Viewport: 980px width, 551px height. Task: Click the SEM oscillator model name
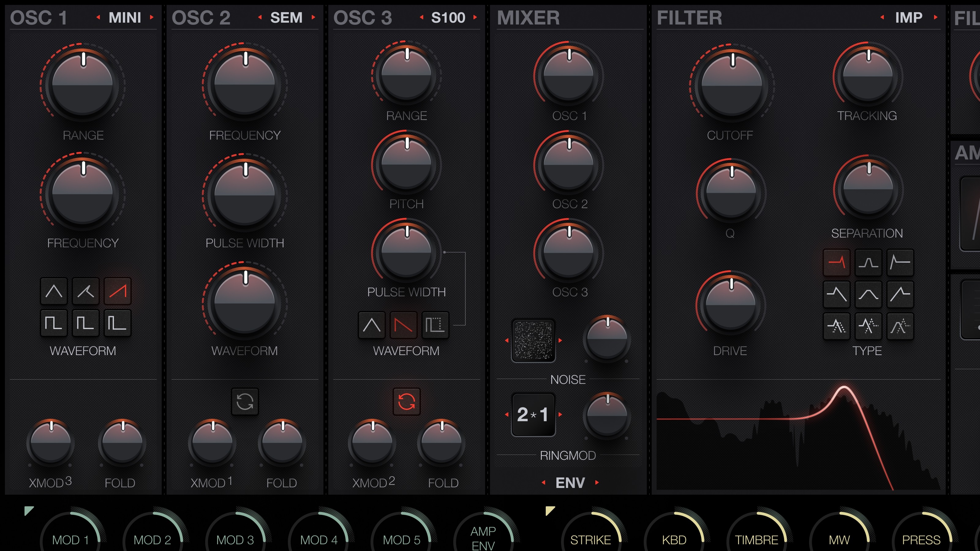click(286, 17)
